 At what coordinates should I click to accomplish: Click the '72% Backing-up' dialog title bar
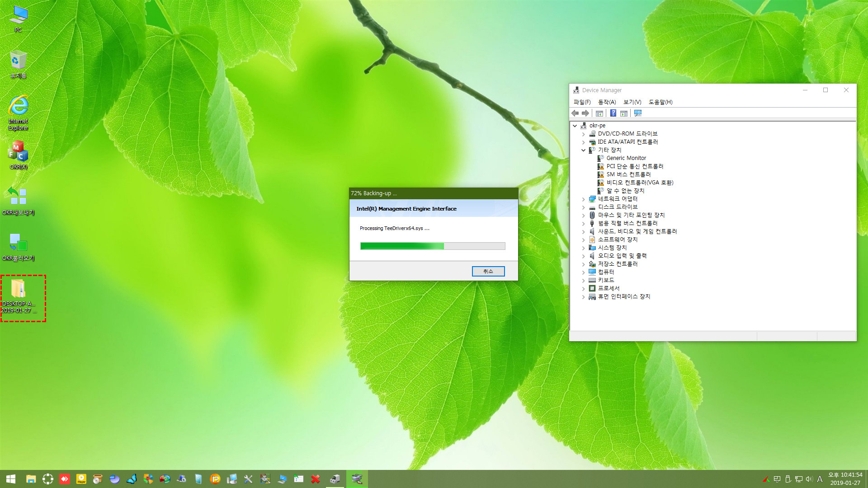click(434, 193)
